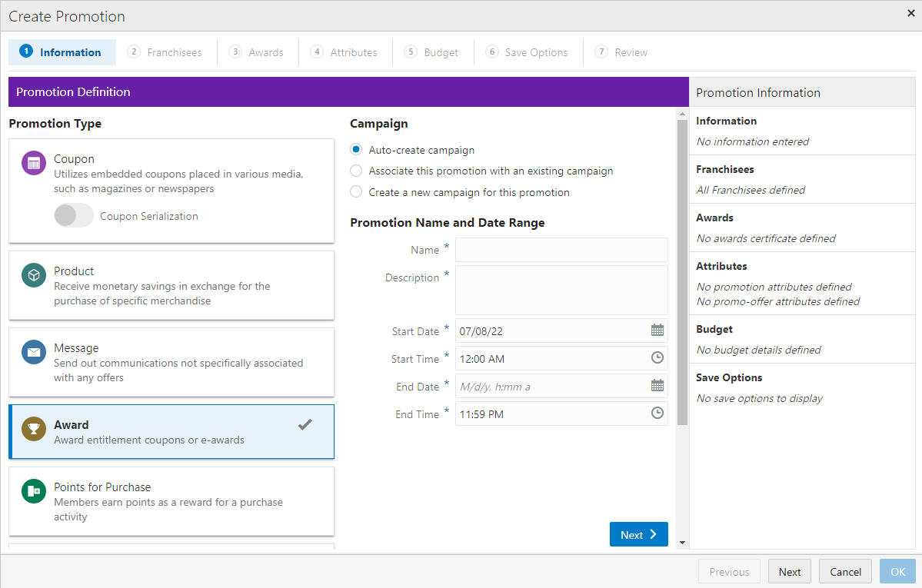The height and width of the screenshot is (588, 922).
Task: Select the Points for Purchase icon
Action: point(34,491)
